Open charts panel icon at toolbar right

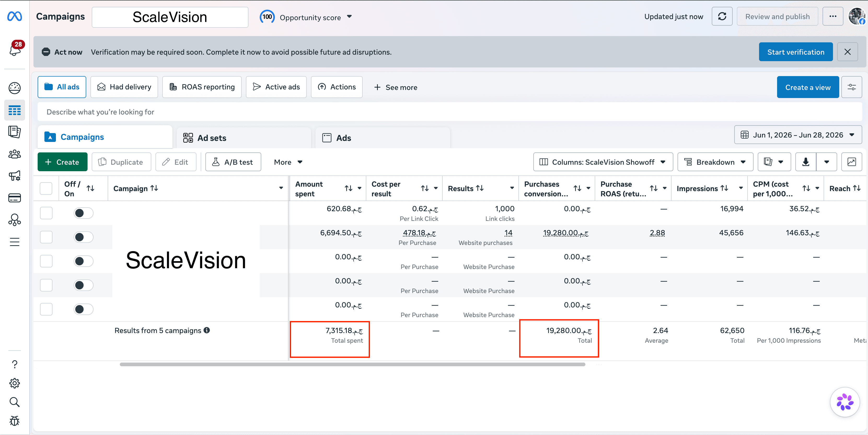tap(852, 162)
